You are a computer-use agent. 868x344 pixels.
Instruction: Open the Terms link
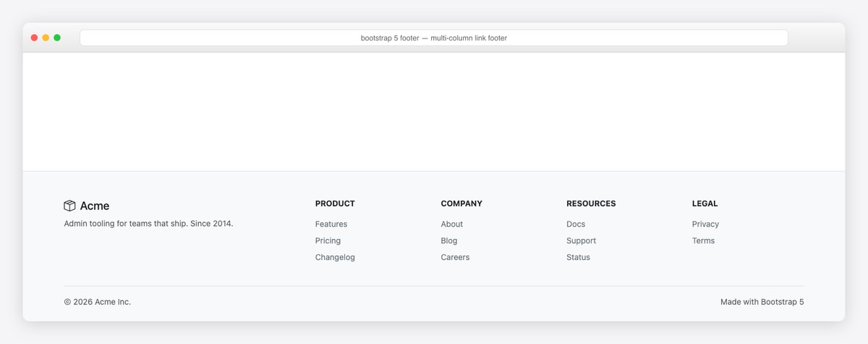pos(703,240)
